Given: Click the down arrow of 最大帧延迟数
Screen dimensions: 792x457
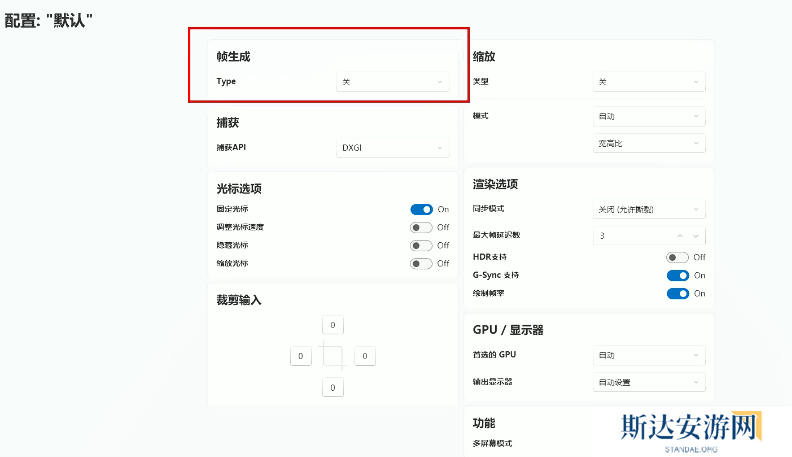Looking at the screenshot, I should pos(697,236).
